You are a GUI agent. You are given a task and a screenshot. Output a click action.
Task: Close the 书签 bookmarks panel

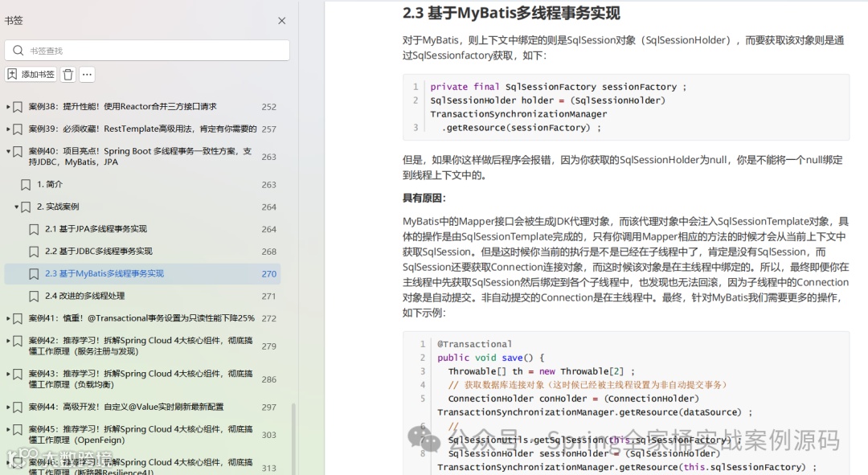pos(282,20)
